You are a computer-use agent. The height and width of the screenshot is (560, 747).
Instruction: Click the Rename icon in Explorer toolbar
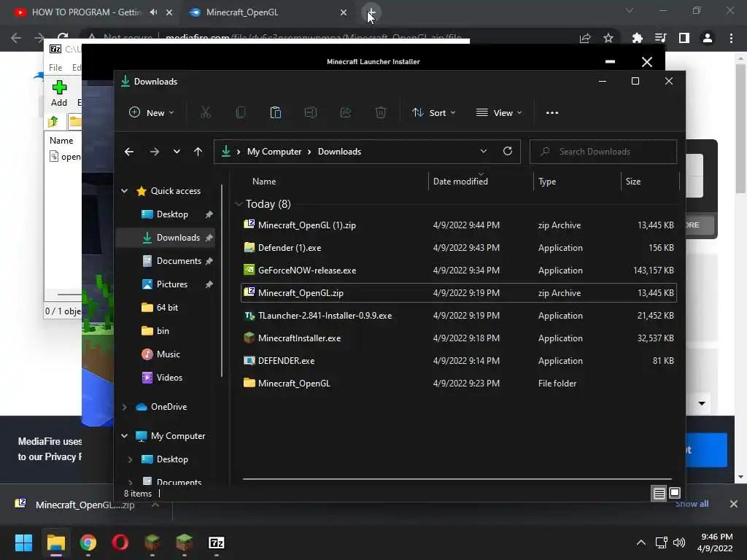311,113
